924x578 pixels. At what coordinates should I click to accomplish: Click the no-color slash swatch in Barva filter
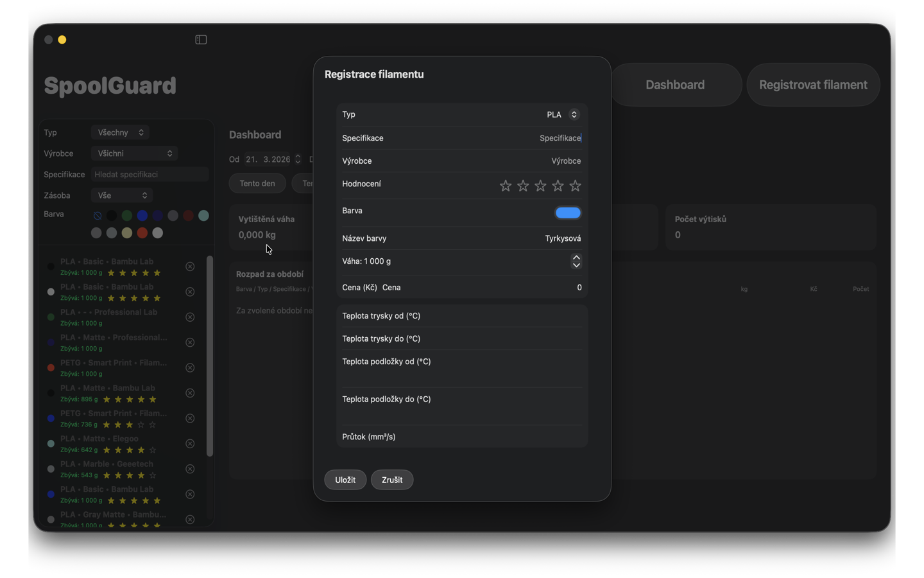[x=97, y=216]
